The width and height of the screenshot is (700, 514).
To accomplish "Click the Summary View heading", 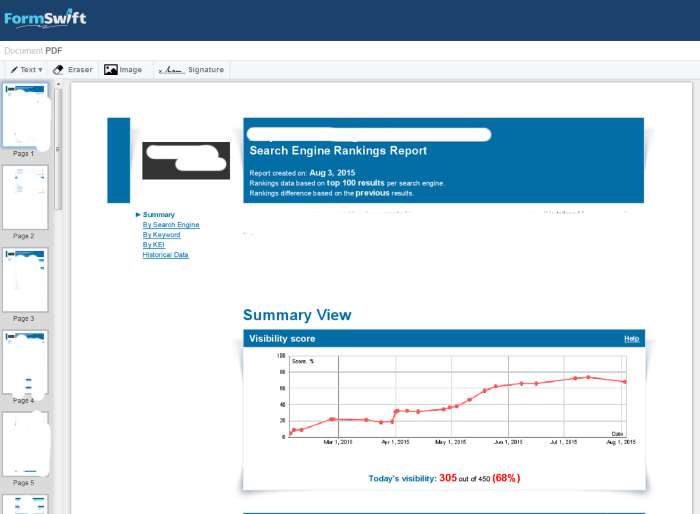I will (297, 315).
